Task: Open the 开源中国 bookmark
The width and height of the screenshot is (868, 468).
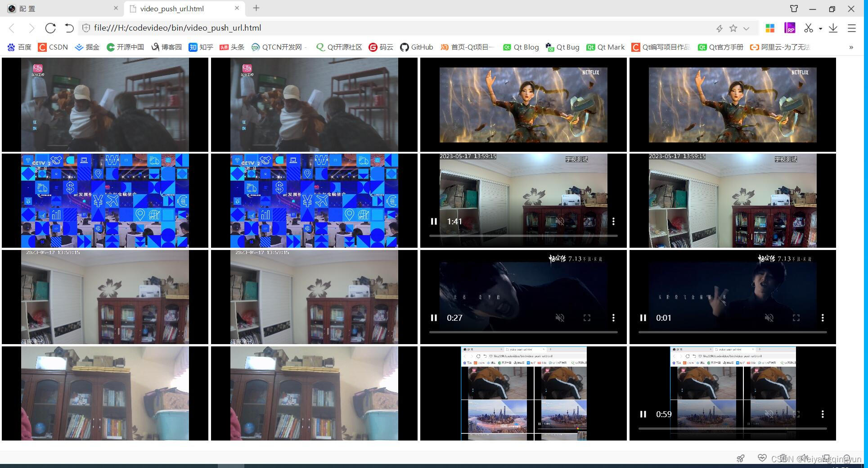Action: tap(125, 47)
